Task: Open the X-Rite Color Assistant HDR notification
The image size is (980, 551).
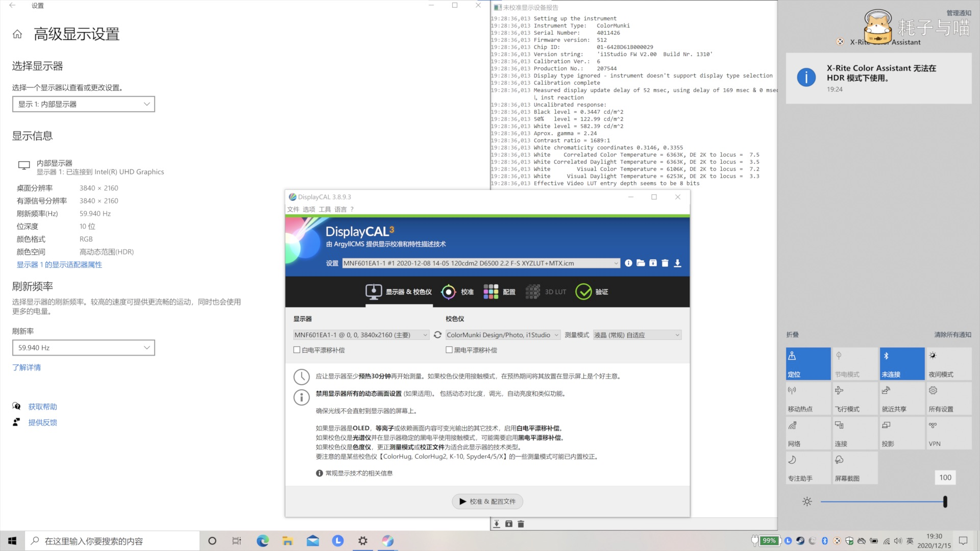Action: click(x=878, y=78)
